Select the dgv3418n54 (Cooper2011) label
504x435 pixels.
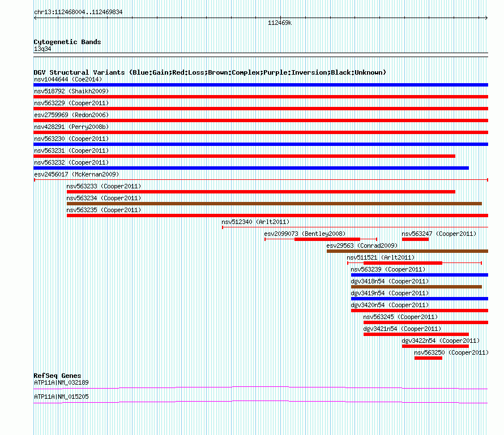pos(390,281)
